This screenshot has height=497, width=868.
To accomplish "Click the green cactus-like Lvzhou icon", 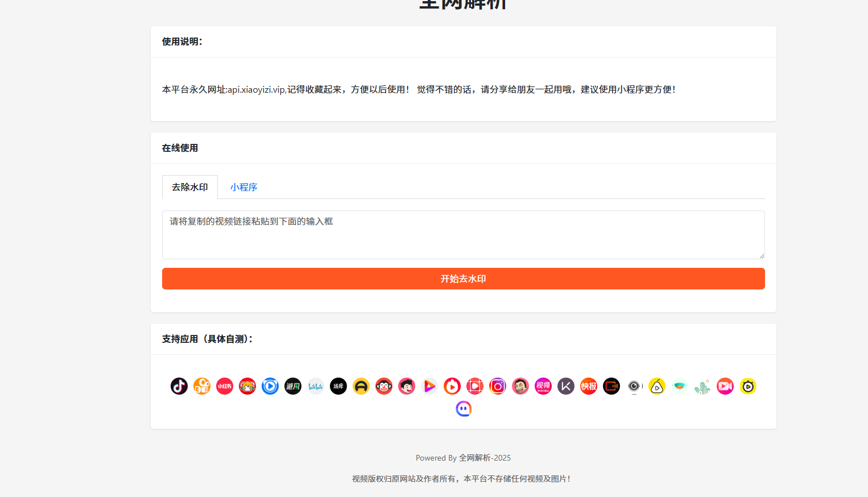I will tap(702, 387).
